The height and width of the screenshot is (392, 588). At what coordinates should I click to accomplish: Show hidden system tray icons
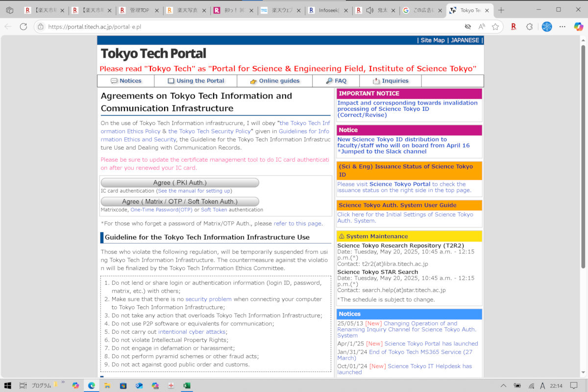click(503, 385)
